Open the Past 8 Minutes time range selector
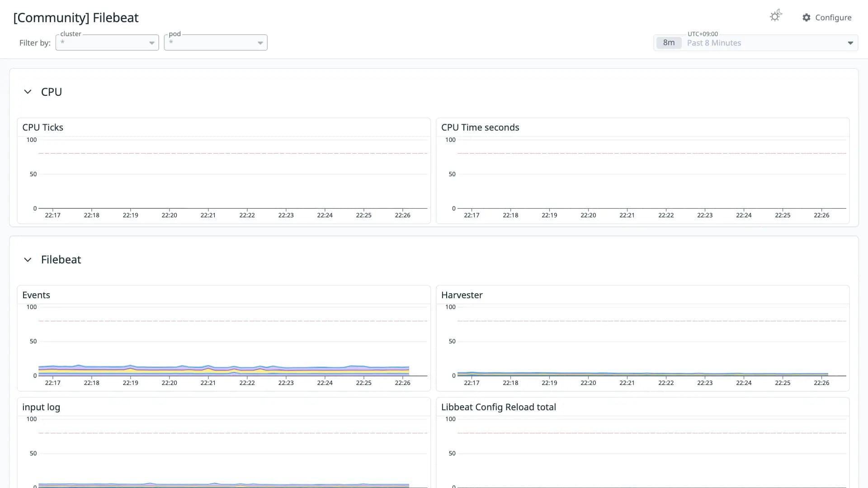868x488 pixels. click(x=755, y=43)
